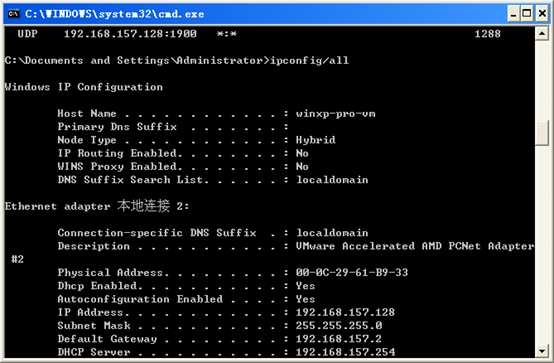This screenshot has height=363, width=554.
Task: Click the IP Address value 192.168.157.128
Action: 345,312
